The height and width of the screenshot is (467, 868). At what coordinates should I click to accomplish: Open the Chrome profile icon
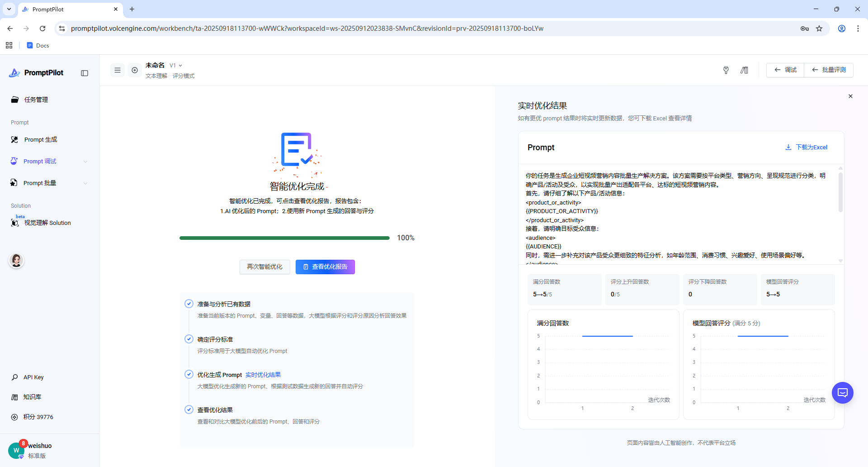click(842, 29)
